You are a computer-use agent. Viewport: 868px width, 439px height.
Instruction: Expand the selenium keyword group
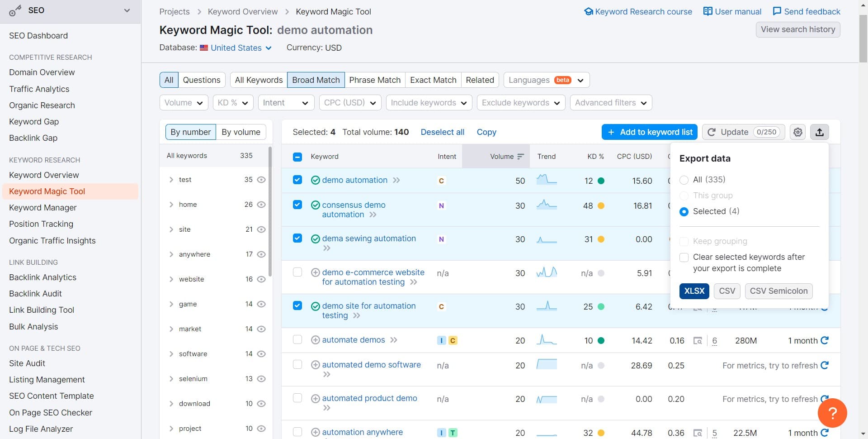[x=171, y=379]
